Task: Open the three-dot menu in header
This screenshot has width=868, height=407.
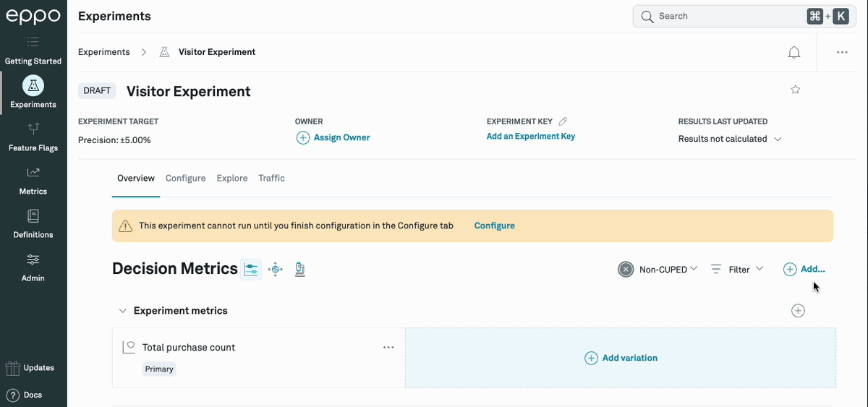Action: coord(842,52)
